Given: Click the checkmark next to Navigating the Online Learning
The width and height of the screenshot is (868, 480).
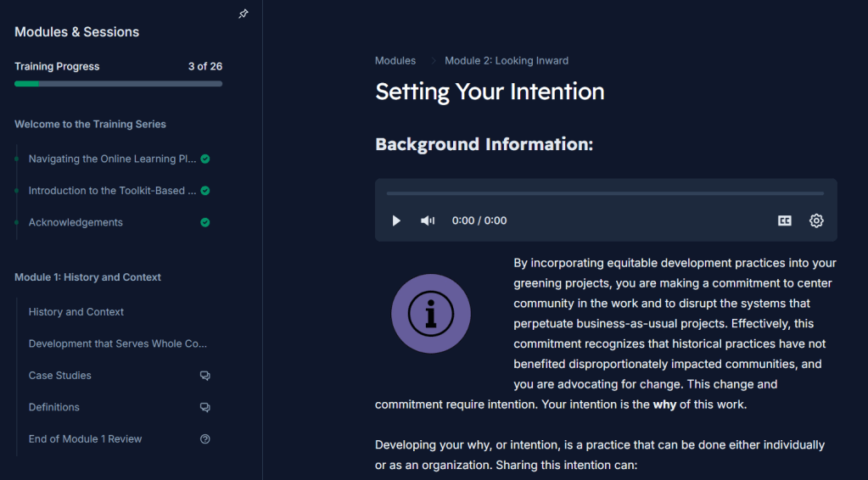Looking at the screenshot, I should 205,159.
